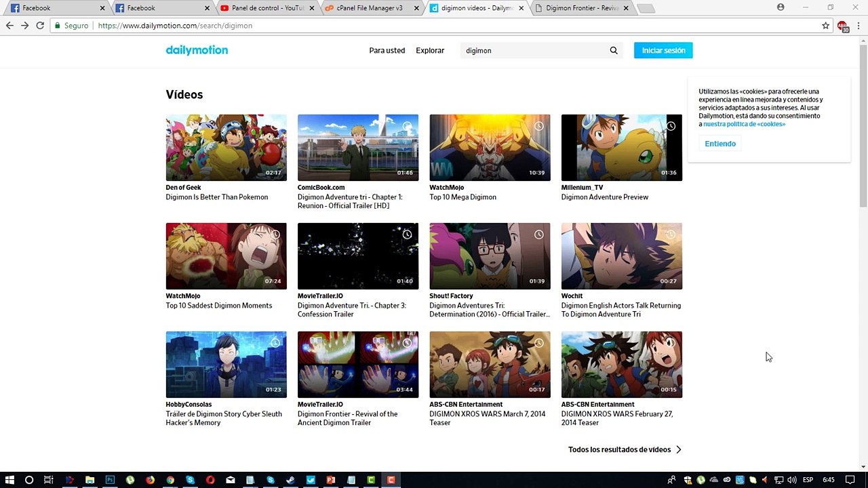
Task: Click the volume tray icon
Action: tap(791, 480)
